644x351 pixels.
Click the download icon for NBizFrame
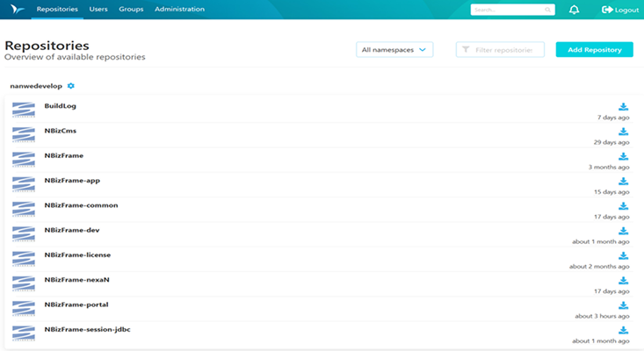pyautogui.click(x=624, y=156)
